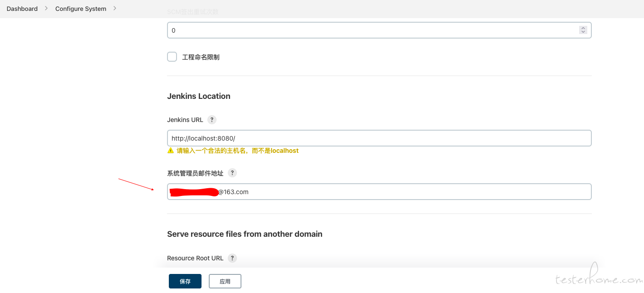Focus the admin email address field
Image resolution: width=644 pixels, height=293 pixels.
379,191
